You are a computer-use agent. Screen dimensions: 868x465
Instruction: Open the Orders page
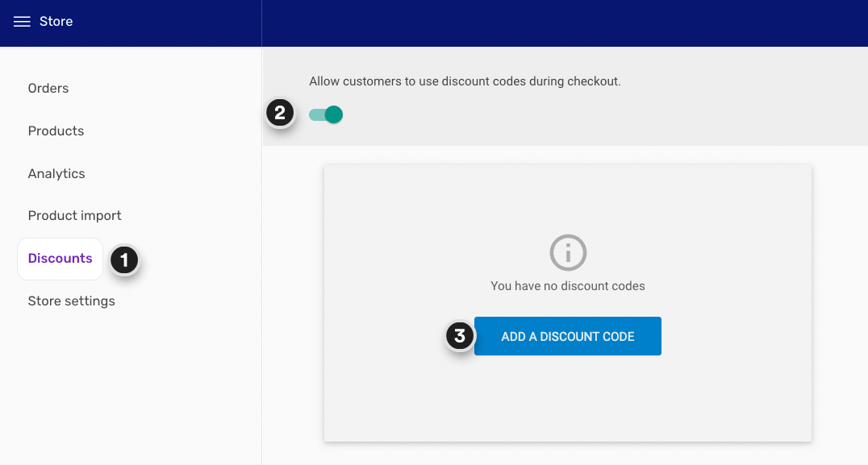click(48, 88)
